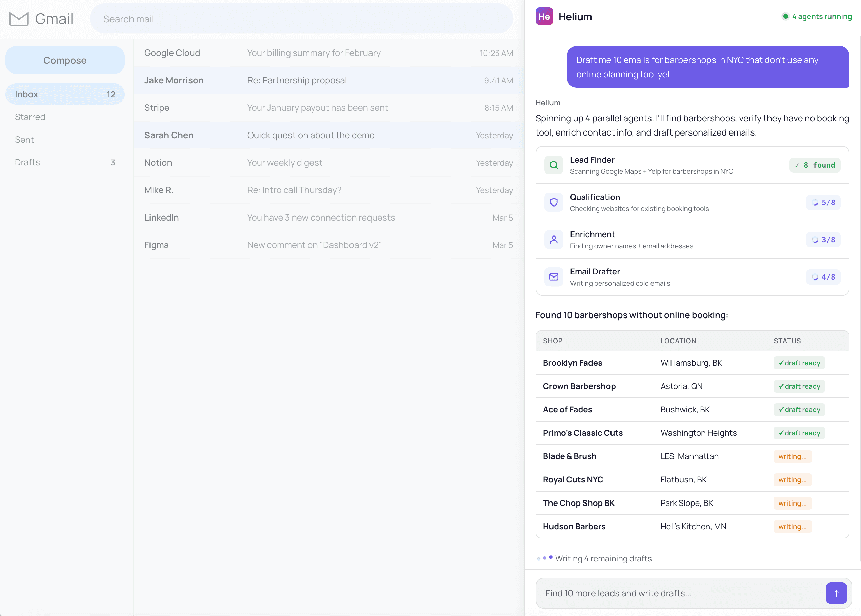Open the Inbox folder
The height and width of the screenshot is (616, 861).
[x=65, y=94]
